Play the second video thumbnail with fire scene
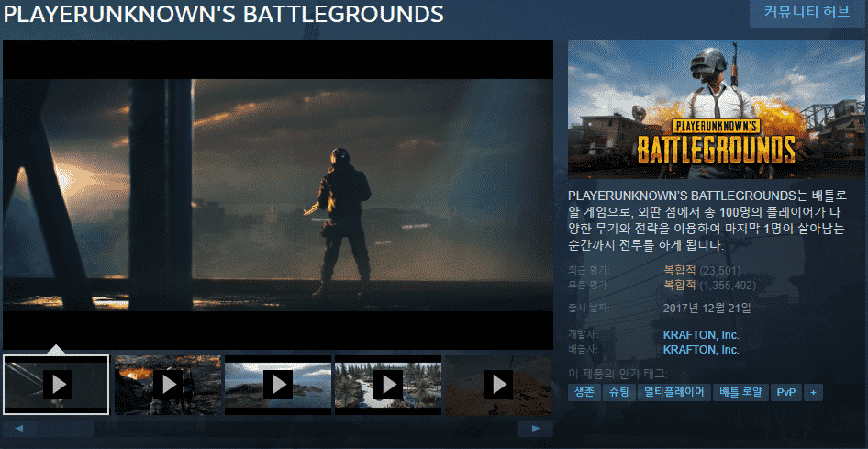This screenshot has height=449, width=868. click(168, 384)
